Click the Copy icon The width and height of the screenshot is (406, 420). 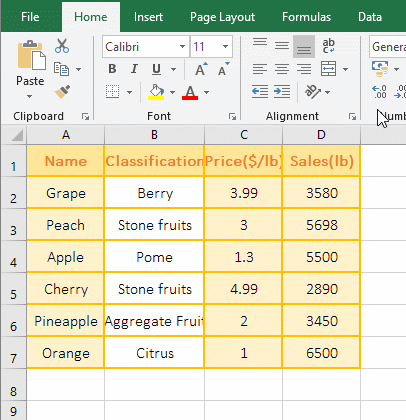(61, 69)
